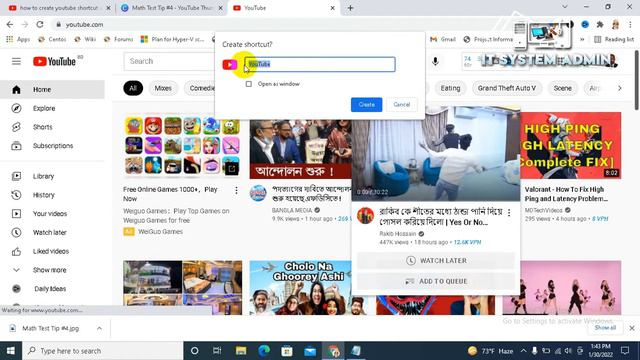640x360 pixels.
Task: Open options menu for the Rakib Hossain video
Action: (x=509, y=213)
